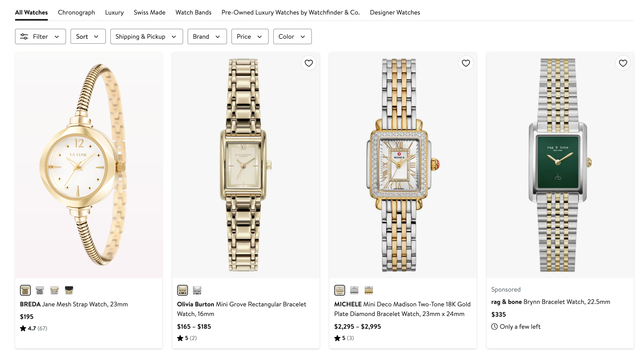Viewport: 644px width, 359px height.
Task: Open the Brand filter dropdown
Action: pos(207,36)
